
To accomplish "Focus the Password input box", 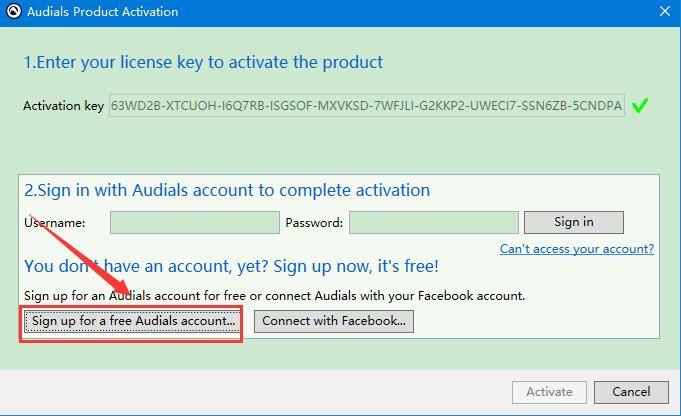I will 433,222.
